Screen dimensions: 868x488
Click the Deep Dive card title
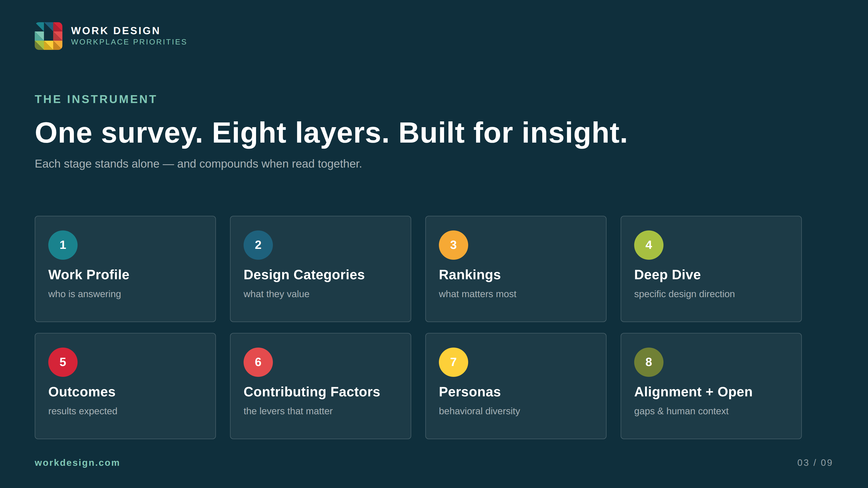(x=667, y=274)
